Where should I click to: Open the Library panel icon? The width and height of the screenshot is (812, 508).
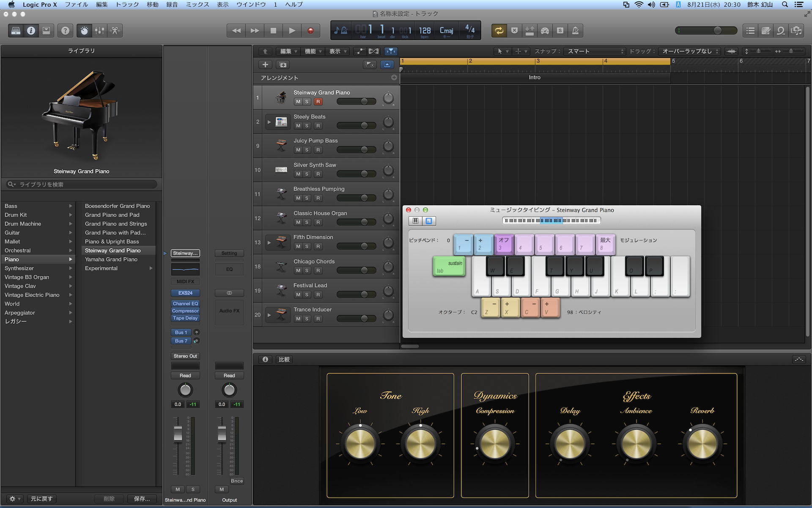(16, 30)
